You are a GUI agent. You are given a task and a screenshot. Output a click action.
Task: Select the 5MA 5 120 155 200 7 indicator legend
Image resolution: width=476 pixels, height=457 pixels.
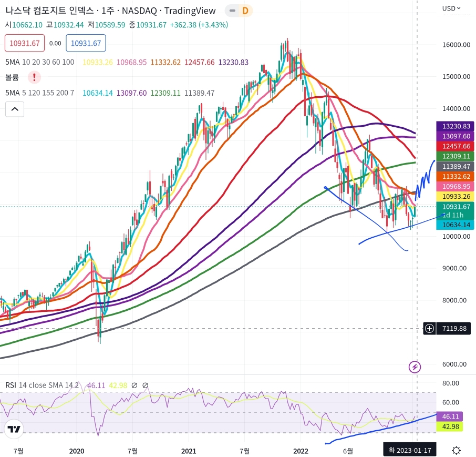[x=40, y=93]
